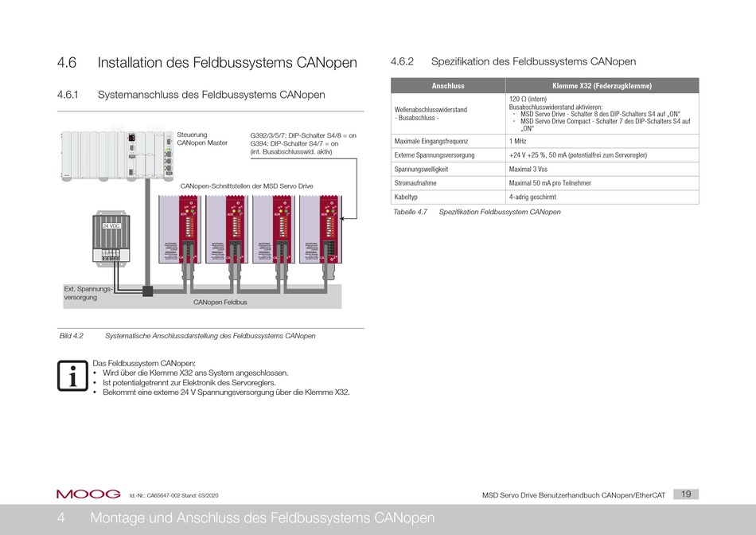Click the bullet "Ist potentialgetrennt zur Elektronik des Servoreglers."
Viewport: 756px width, 535px height.
189,383
